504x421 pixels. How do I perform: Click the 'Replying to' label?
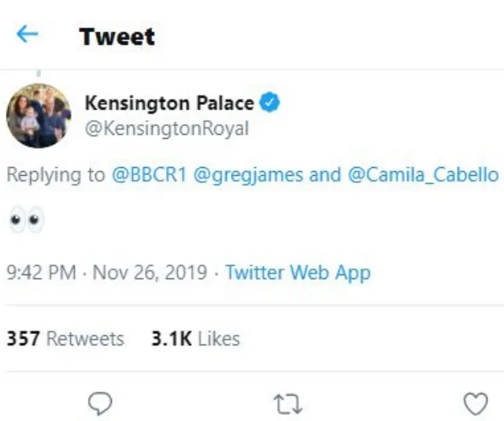[x=55, y=174]
